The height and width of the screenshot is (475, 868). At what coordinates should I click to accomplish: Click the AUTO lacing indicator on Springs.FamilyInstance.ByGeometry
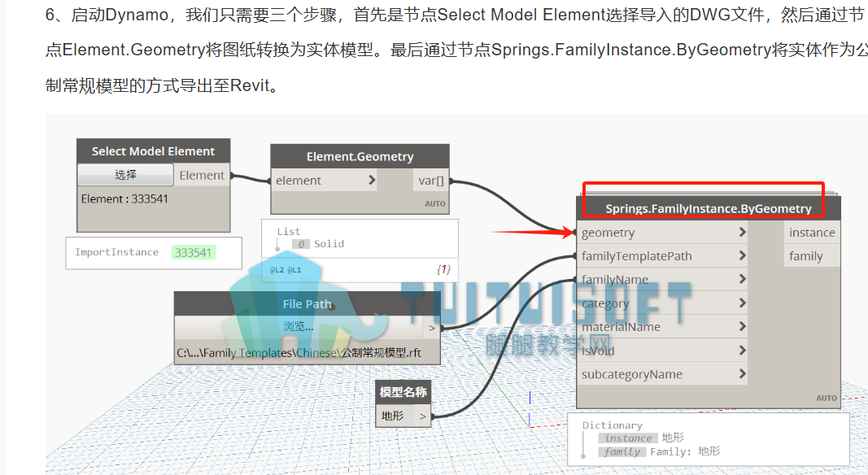click(826, 399)
